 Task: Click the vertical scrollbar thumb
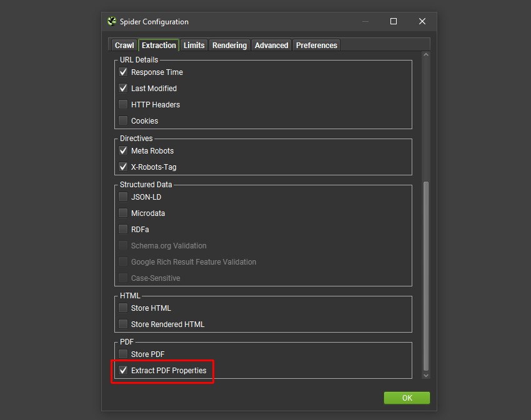(426, 276)
